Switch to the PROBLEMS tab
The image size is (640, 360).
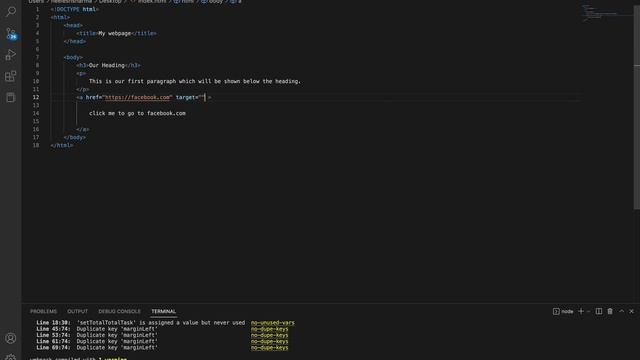point(43,311)
